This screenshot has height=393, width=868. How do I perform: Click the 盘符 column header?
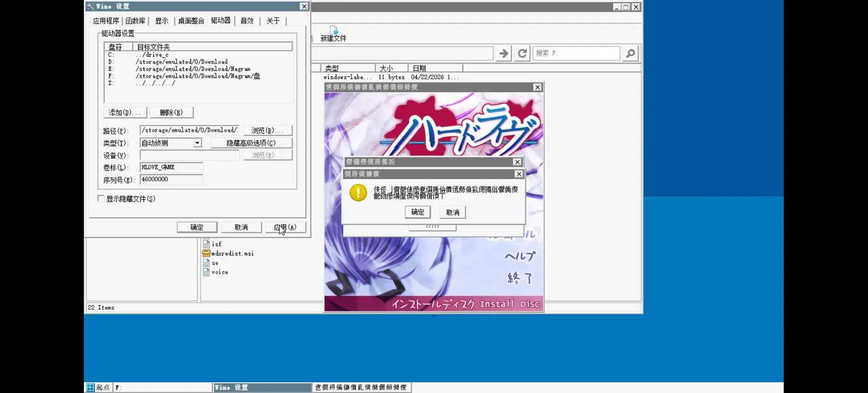click(118, 47)
